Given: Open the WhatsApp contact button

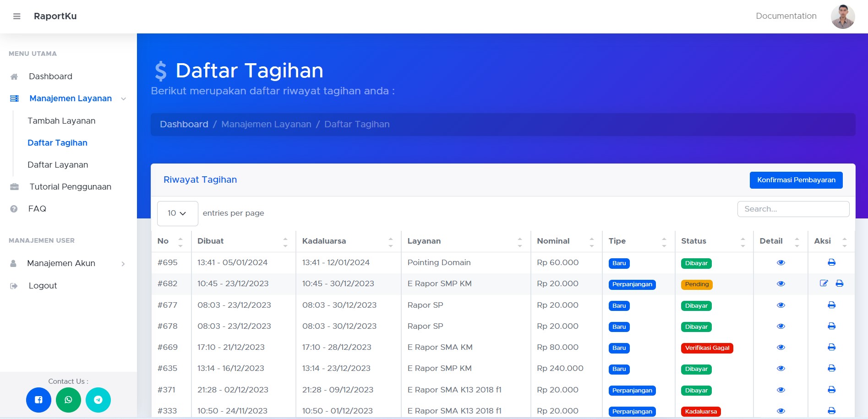Looking at the screenshot, I should coord(68,400).
